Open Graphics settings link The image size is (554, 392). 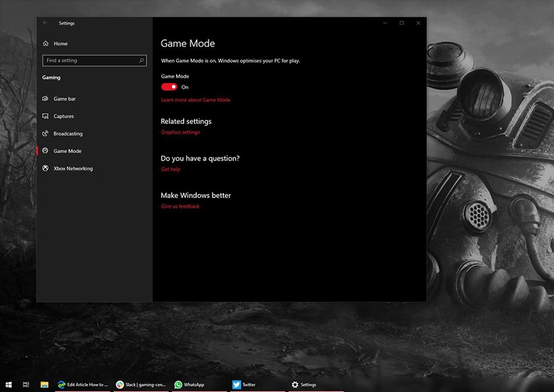pos(180,132)
